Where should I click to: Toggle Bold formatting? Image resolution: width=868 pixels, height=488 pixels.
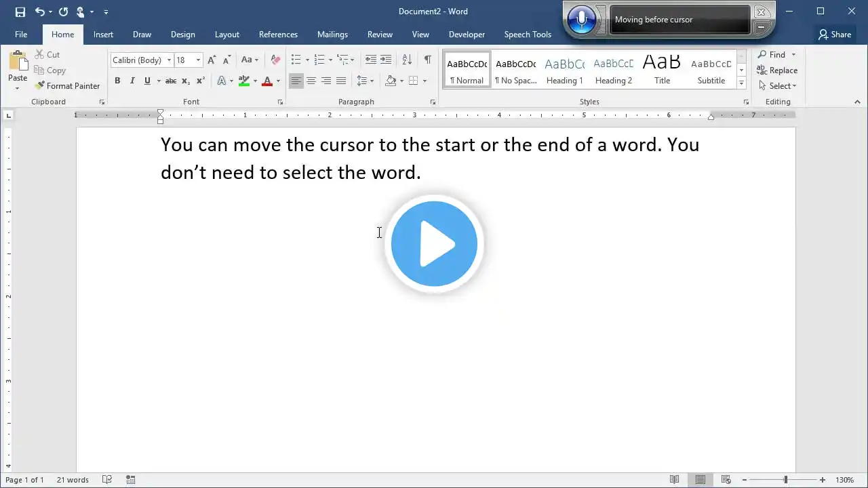point(117,81)
